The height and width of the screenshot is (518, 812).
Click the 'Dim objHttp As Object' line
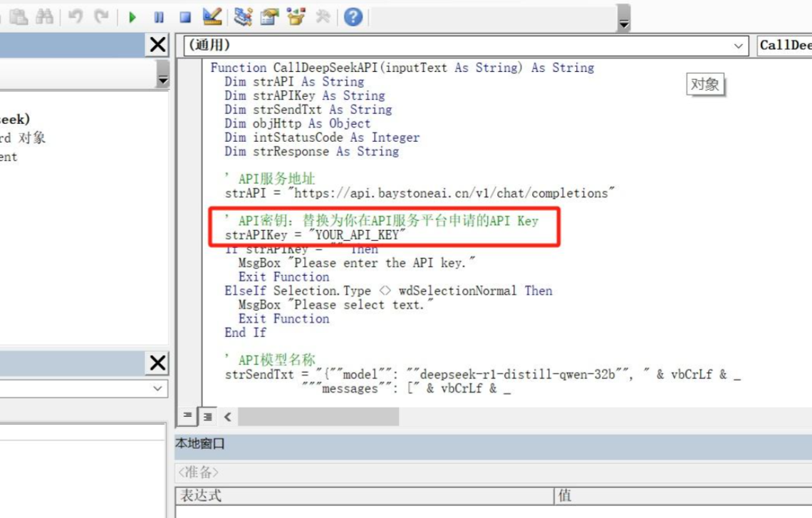pos(298,124)
